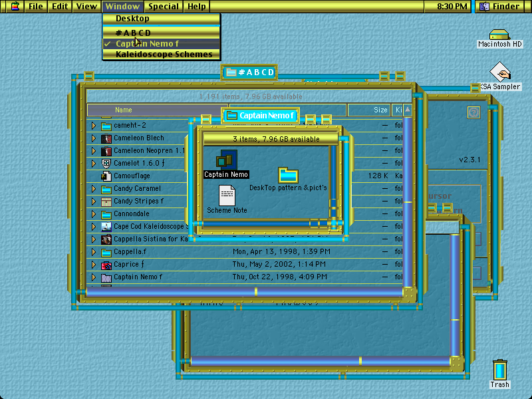Click the Camelot 1.6.0 shield icon

click(106, 164)
